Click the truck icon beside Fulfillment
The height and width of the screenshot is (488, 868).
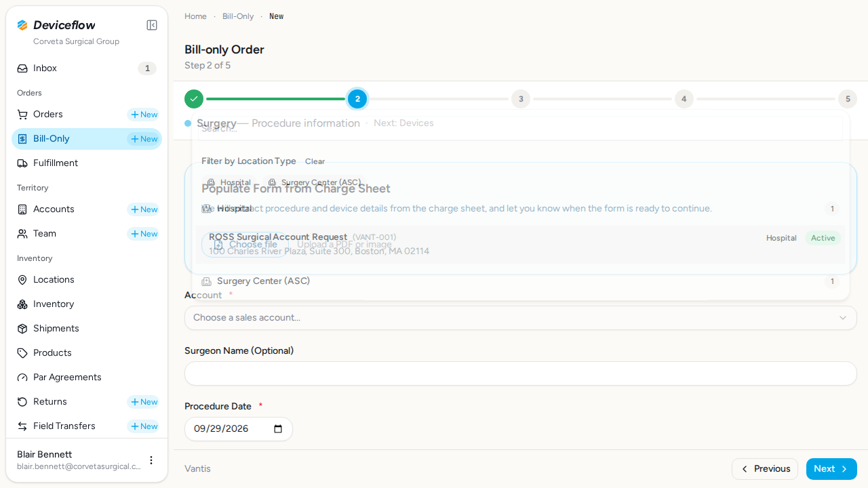click(22, 163)
